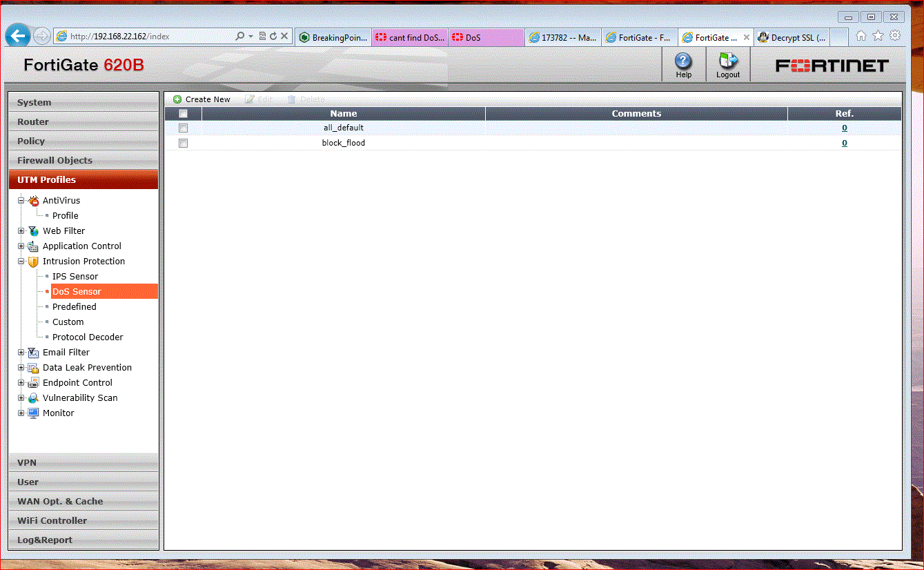Expand the Application Control tree node
Image resolution: width=924 pixels, height=570 pixels.
pos(21,246)
